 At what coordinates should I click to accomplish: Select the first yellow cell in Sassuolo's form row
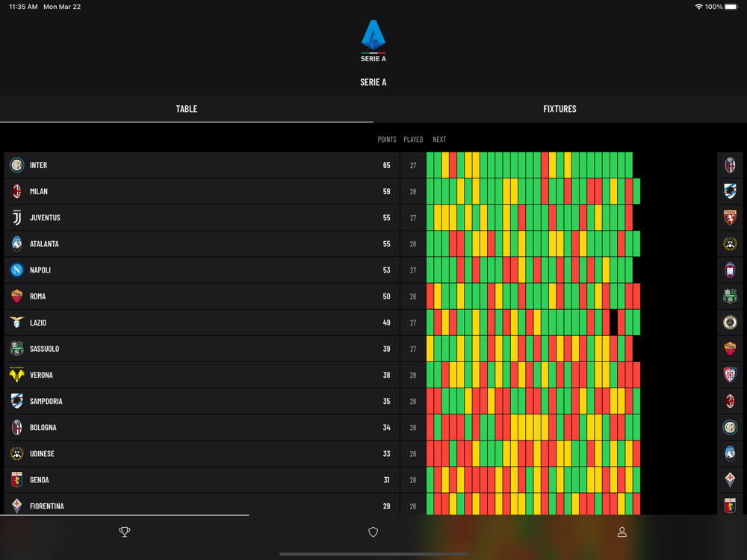tap(430, 349)
